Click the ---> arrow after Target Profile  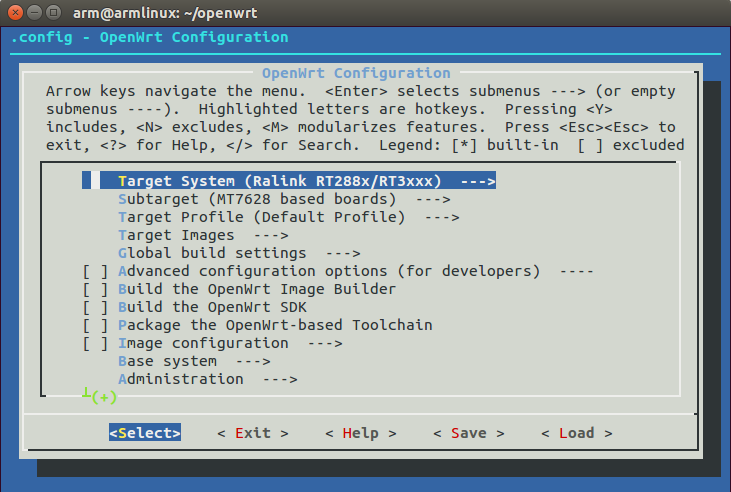point(442,218)
